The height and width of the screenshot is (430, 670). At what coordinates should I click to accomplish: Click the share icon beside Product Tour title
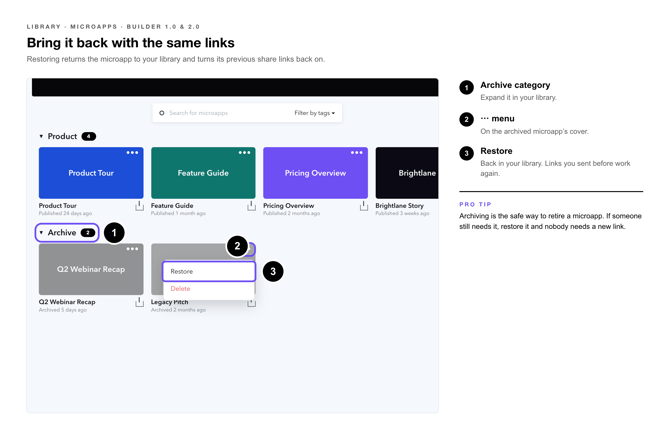pos(139,206)
